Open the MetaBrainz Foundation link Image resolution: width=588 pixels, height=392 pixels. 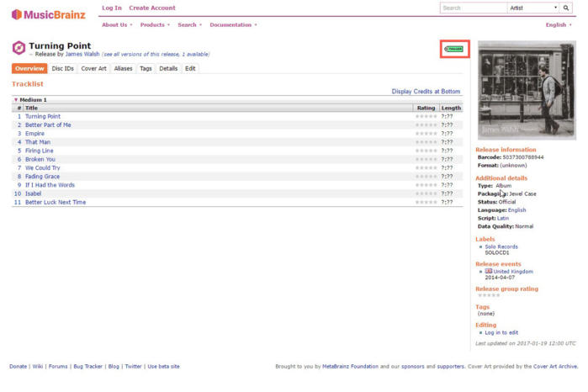[x=350, y=367]
